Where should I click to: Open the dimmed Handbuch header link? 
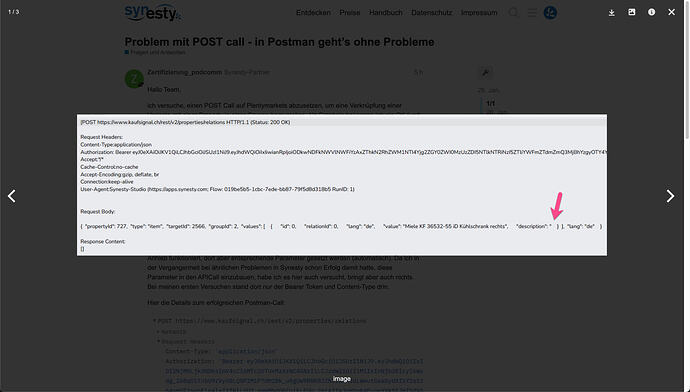click(x=385, y=13)
